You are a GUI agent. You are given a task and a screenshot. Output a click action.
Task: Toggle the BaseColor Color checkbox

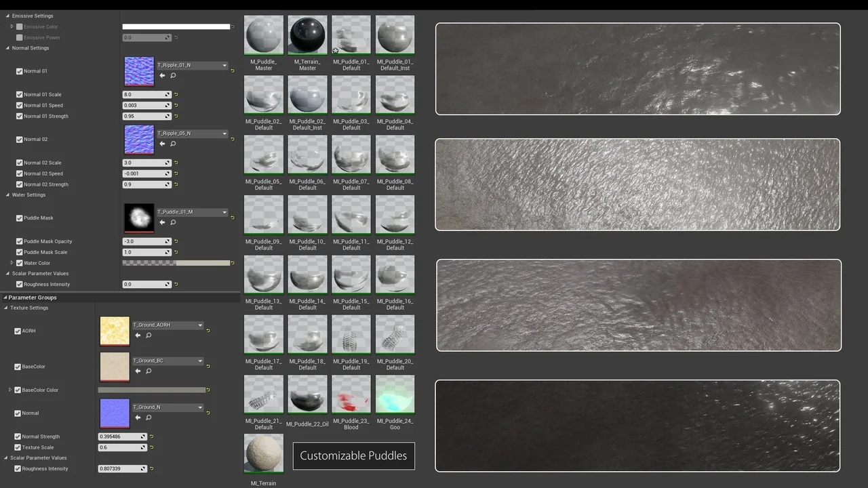[18, 390]
